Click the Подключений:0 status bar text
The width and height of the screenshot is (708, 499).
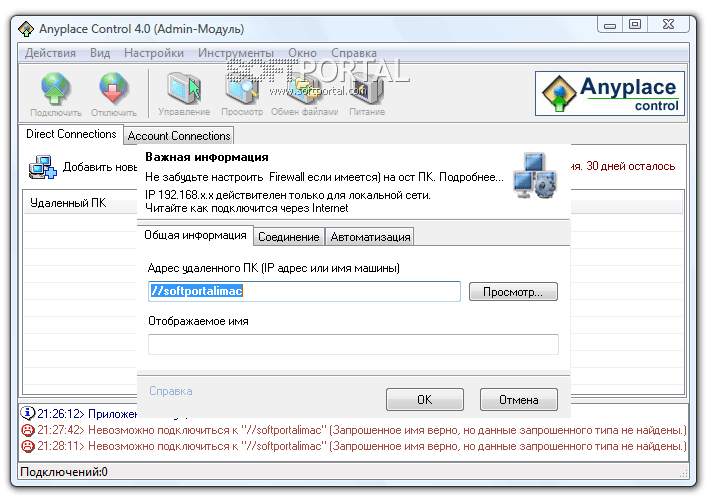(x=64, y=472)
